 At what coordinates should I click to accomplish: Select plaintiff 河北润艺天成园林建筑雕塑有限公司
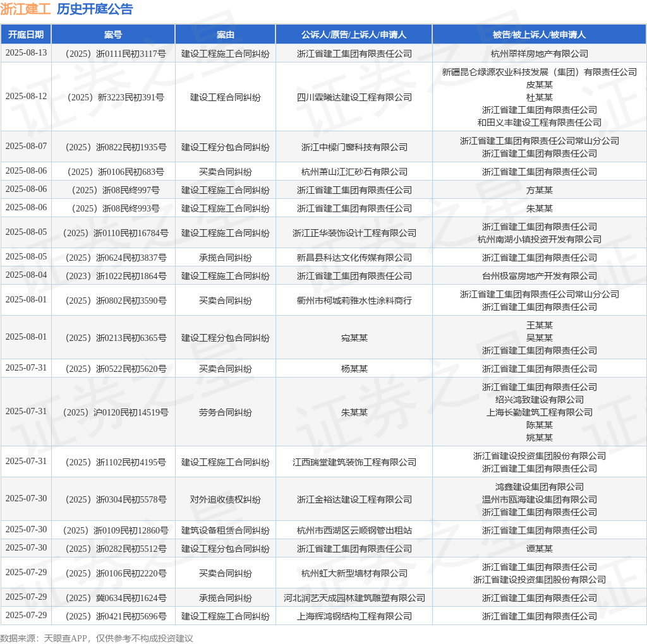354,598
